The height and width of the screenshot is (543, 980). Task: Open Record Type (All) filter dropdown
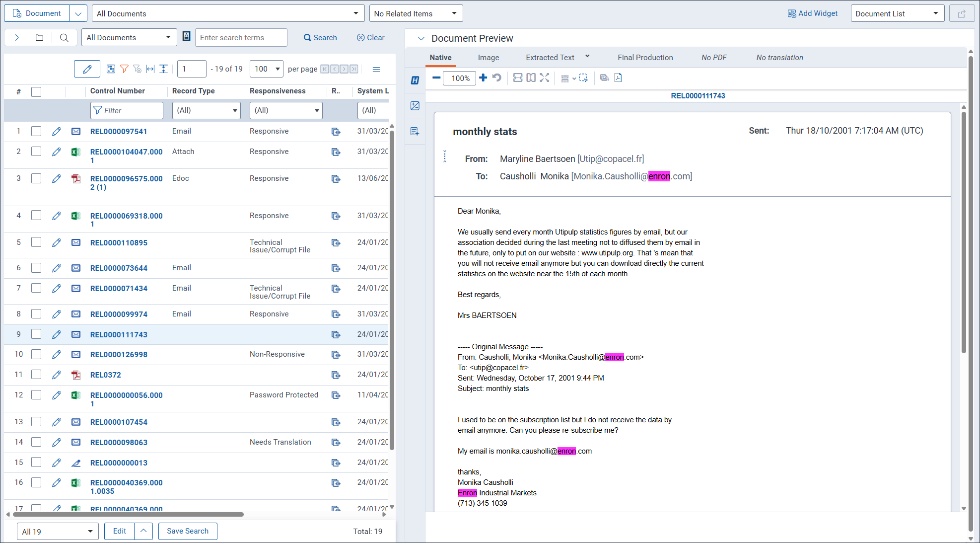click(x=207, y=110)
